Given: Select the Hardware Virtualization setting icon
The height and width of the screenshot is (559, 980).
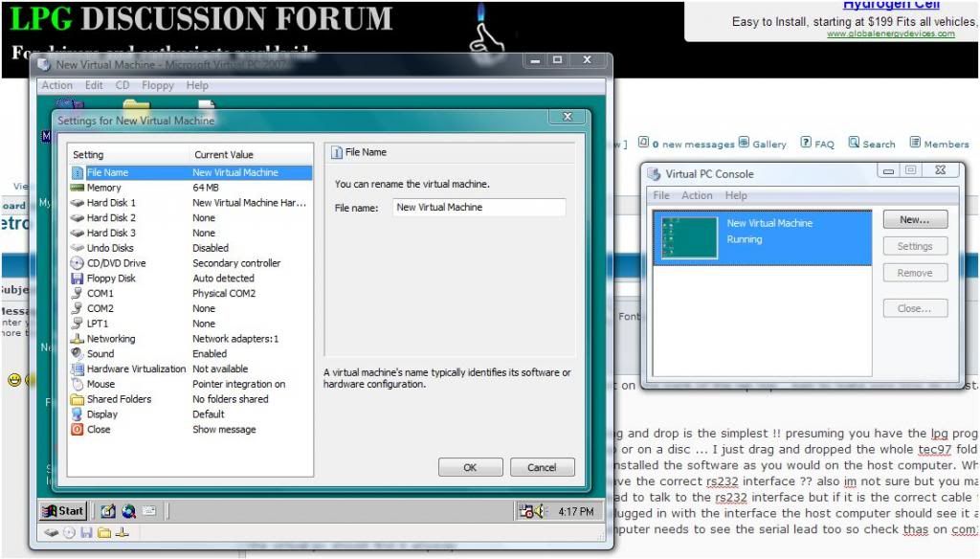Looking at the screenshot, I should pyautogui.click(x=78, y=369).
